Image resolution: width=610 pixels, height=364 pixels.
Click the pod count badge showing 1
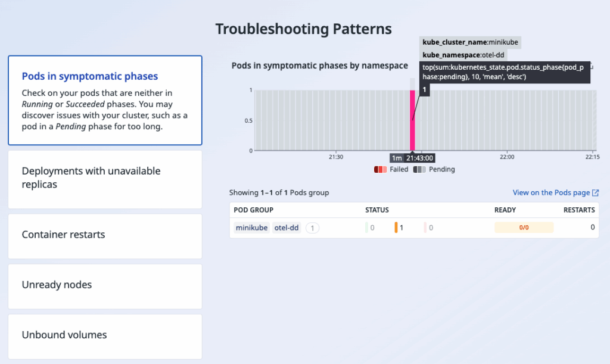(x=312, y=228)
